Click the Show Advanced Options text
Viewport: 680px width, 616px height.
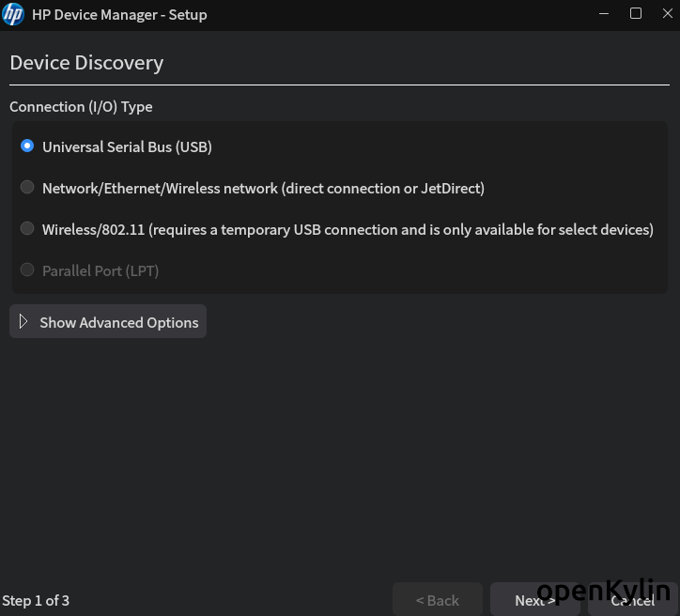[x=118, y=322]
